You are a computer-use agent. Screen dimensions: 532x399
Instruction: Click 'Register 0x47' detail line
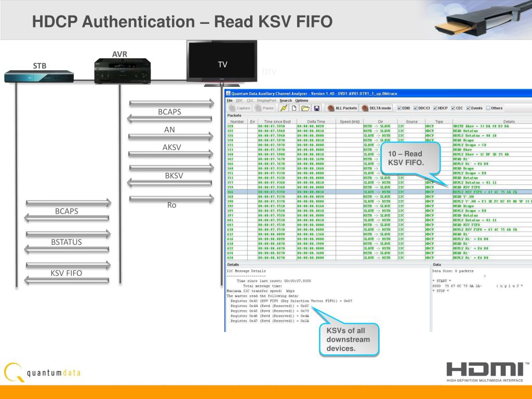pos(270,321)
